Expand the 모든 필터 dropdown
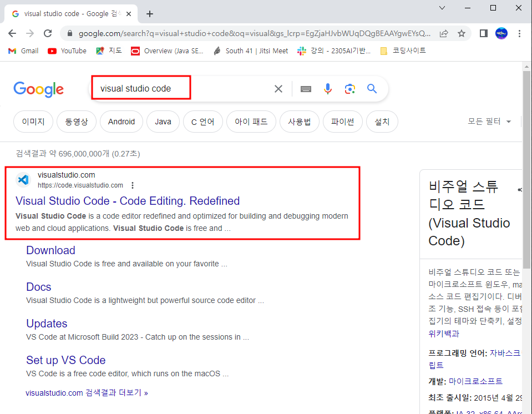The image size is (532, 414). 489,122
